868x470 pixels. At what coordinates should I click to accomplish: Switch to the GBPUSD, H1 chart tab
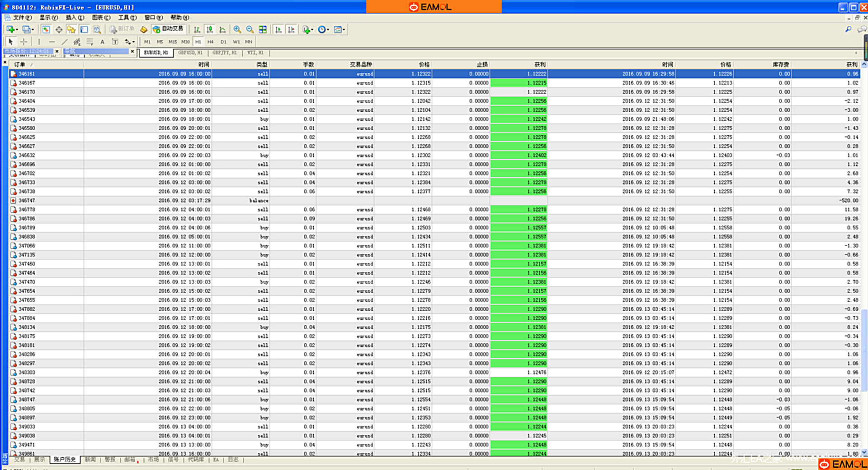(x=190, y=52)
